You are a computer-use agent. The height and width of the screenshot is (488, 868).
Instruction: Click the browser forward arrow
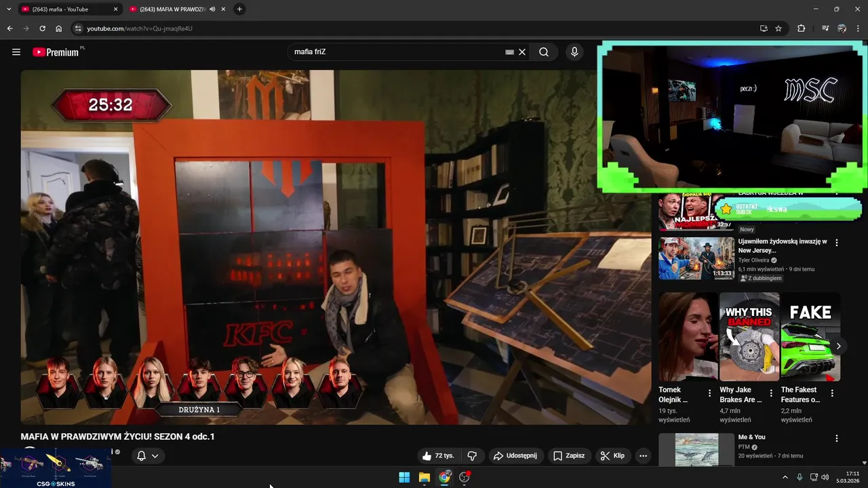point(26,28)
